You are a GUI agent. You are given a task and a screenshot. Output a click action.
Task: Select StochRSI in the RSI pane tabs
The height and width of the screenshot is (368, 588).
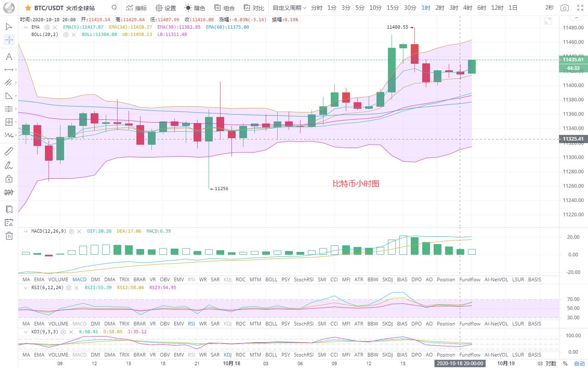[304, 324]
